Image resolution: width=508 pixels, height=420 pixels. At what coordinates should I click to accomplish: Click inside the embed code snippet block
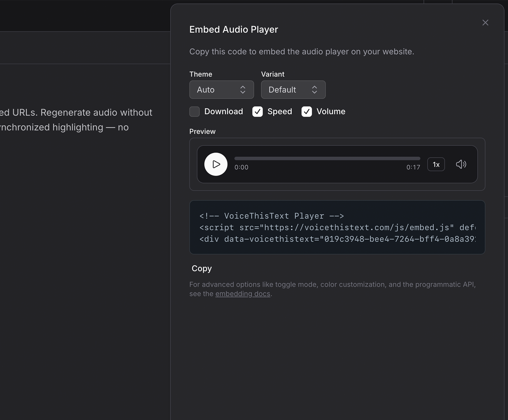point(337,227)
